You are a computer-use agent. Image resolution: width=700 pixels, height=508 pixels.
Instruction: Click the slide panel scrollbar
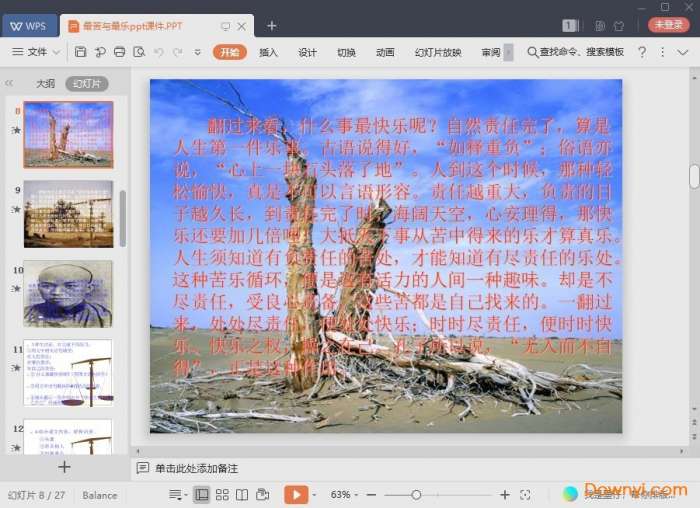click(x=123, y=219)
